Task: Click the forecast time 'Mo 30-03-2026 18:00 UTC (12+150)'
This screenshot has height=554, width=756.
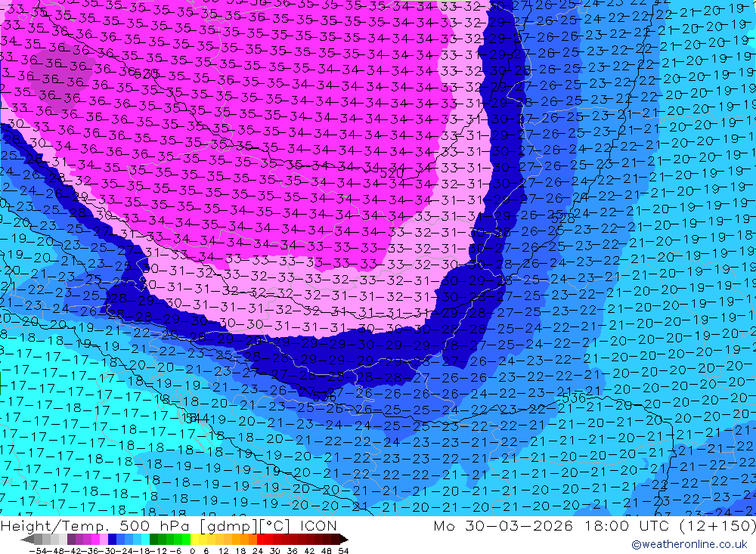Action: (594, 525)
